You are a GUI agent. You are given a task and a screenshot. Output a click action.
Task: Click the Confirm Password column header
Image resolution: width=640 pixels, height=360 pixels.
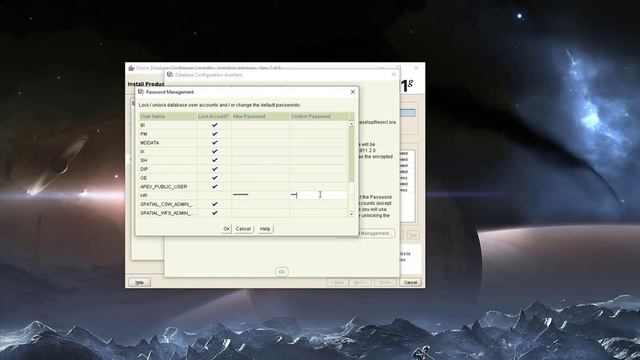[x=318, y=116]
